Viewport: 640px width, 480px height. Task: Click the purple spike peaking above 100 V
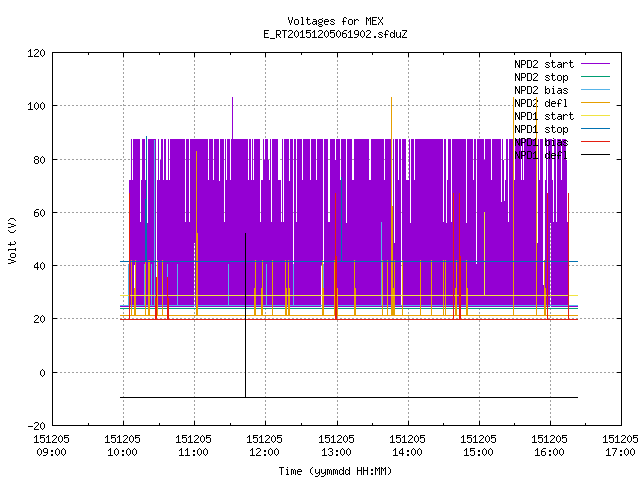point(232,118)
